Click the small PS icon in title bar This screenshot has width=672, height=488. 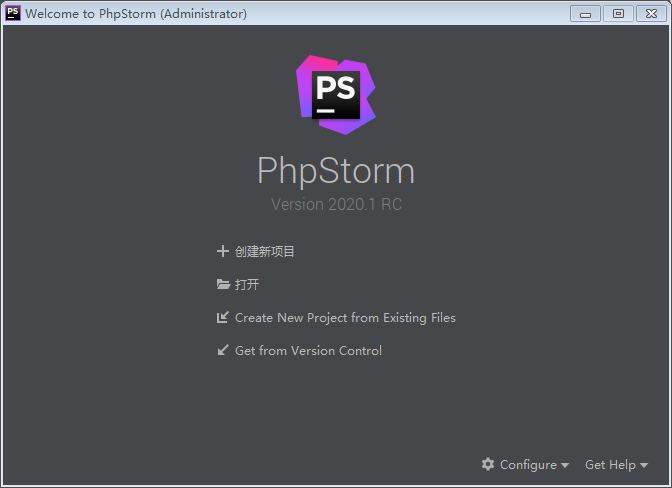13,13
